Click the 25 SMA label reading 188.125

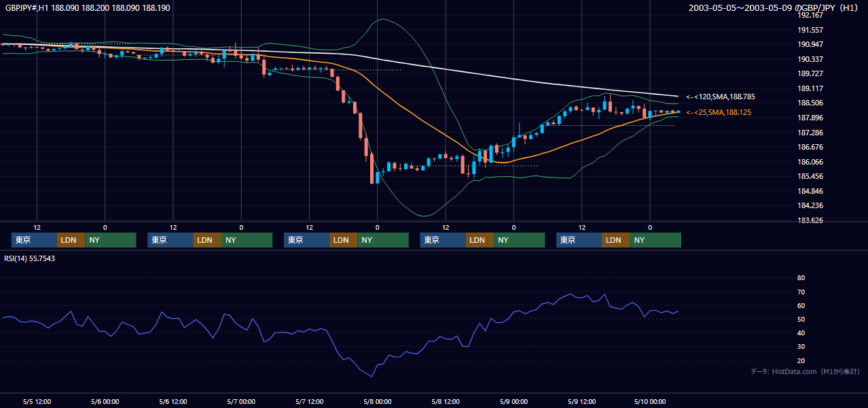(719, 112)
